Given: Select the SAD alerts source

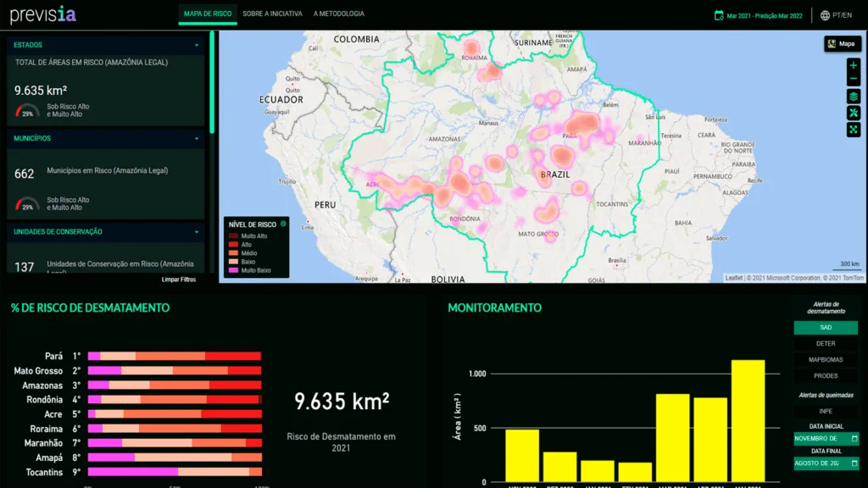Looking at the screenshot, I should (x=826, y=328).
